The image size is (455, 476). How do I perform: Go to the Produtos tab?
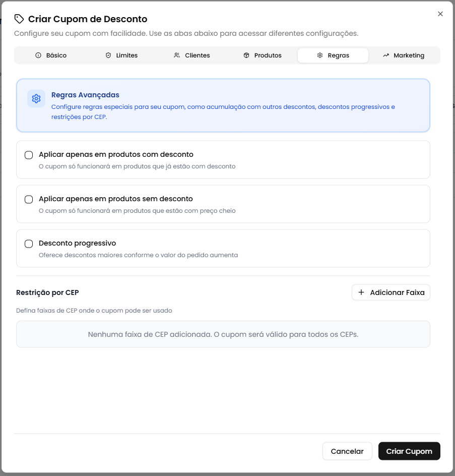click(x=263, y=55)
